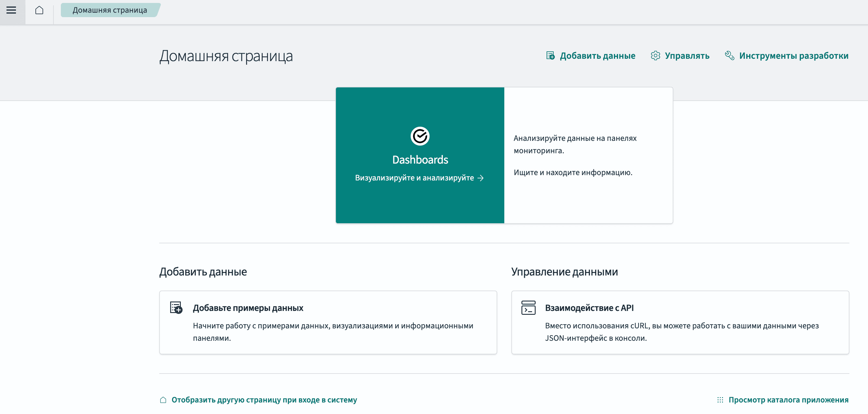Open Инструменты разработки link
This screenshot has width=868, height=414.
pyautogui.click(x=794, y=56)
